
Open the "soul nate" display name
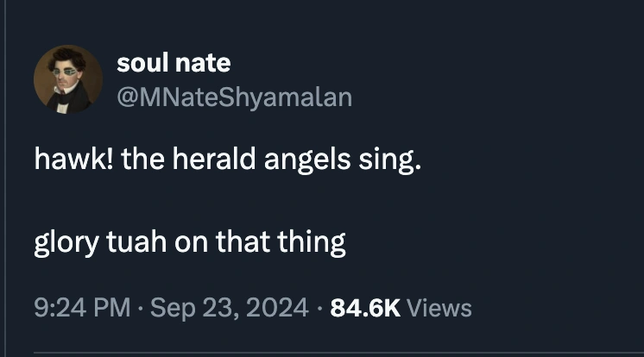[x=173, y=63]
